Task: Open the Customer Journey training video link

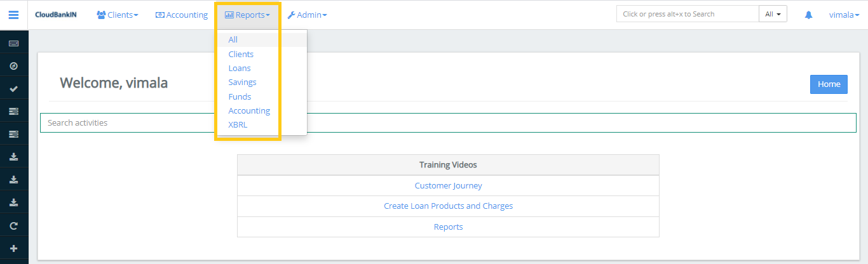Action: 448,185
